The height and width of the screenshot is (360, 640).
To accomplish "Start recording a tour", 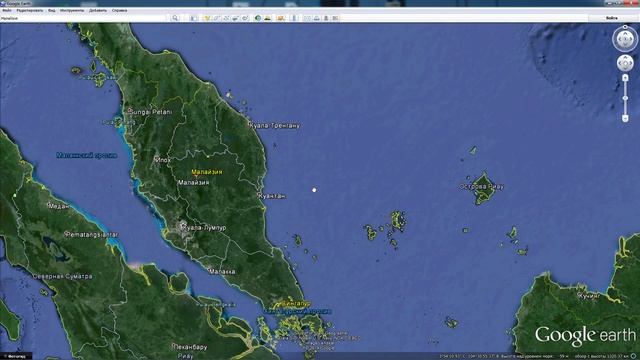I will pos(245,18).
